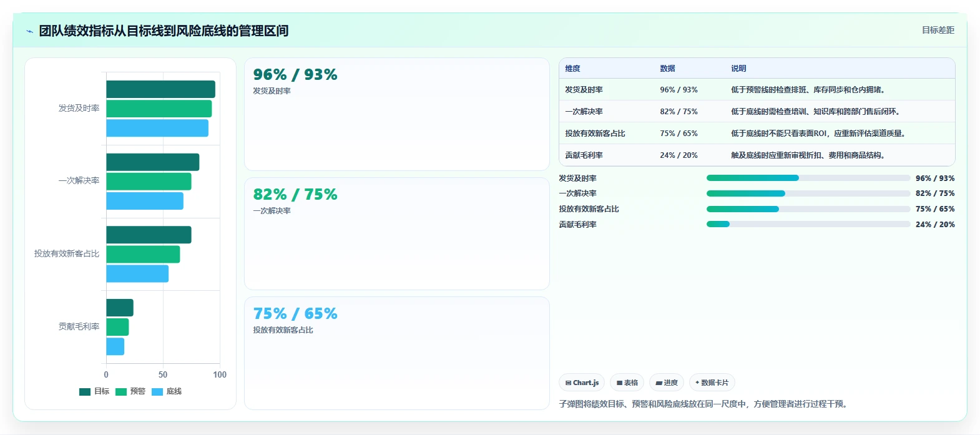Click the 目标差距 label in the header
The image size is (980, 435).
(938, 30)
